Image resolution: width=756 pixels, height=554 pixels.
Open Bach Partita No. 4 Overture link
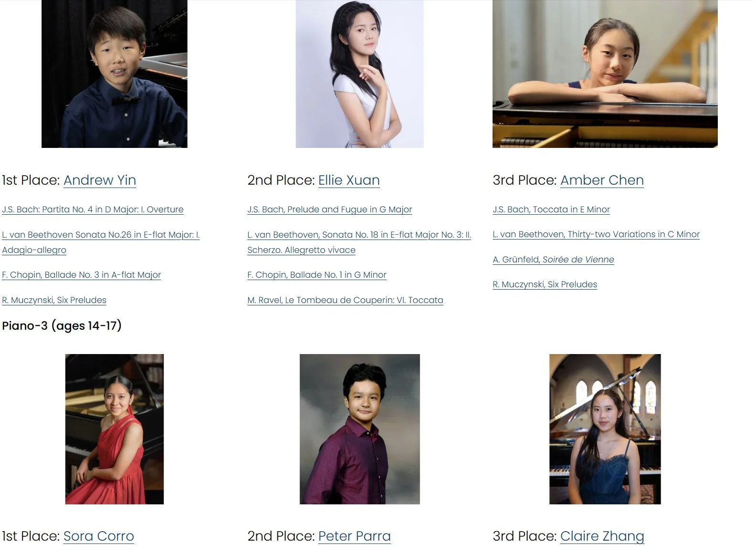(x=93, y=209)
